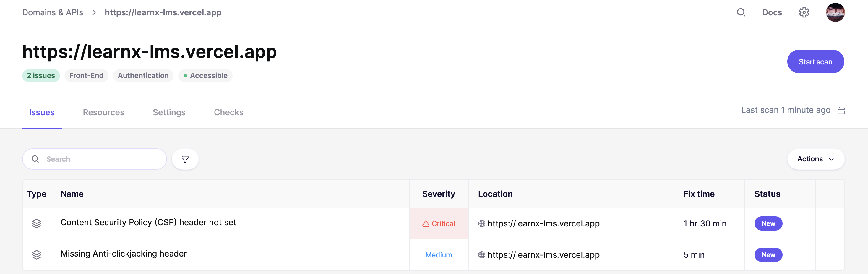Click layers type icon for CSP issue
This screenshot has height=274, width=868.
pos(36,223)
